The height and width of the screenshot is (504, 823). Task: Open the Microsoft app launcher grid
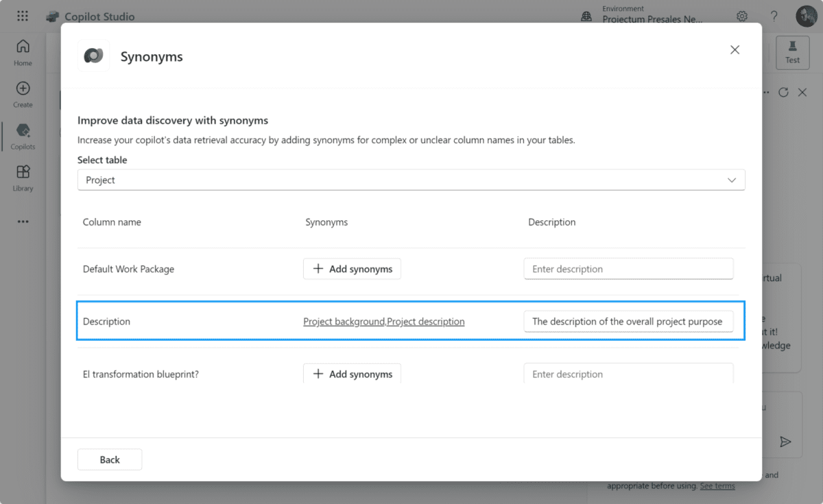(x=23, y=15)
